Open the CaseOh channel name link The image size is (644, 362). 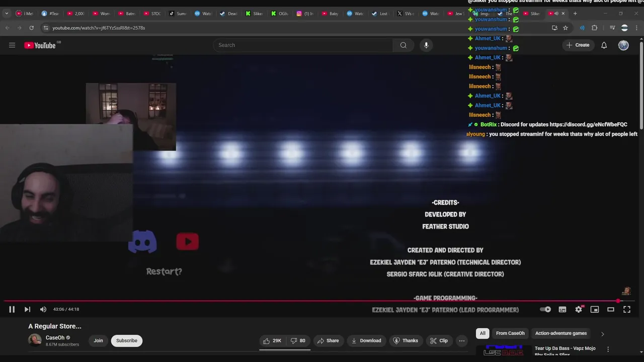[55, 338]
